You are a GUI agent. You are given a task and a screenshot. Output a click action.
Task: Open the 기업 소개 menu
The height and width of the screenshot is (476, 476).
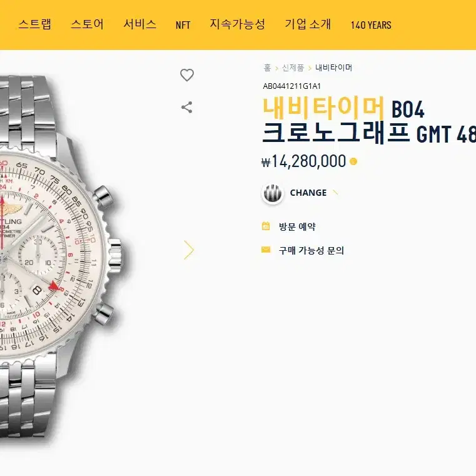coord(308,24)
